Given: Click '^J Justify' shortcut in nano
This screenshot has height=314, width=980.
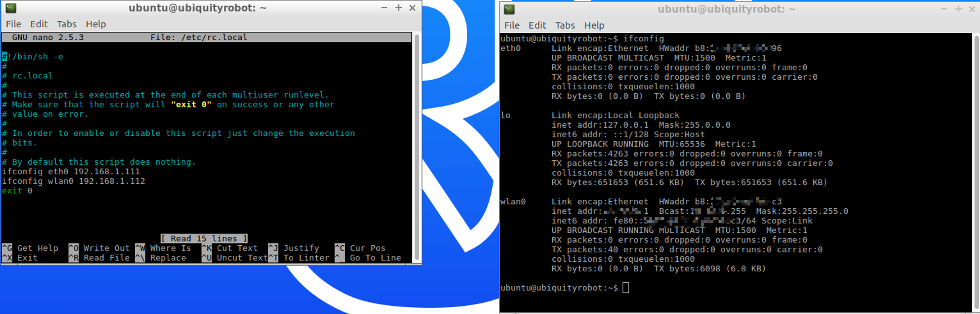Looking at the screenshot, I should tap(294, 248).
